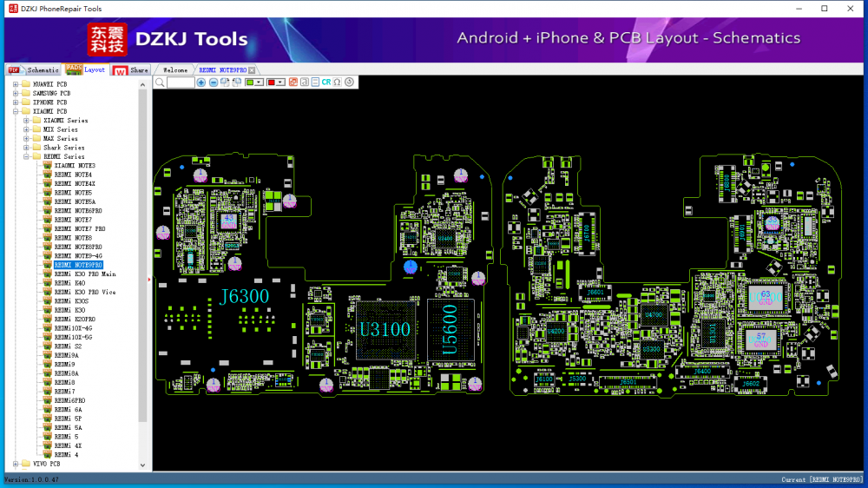Viewport: 868px width, 488px height.
Task: Click the red-orange board view icon
Action: (x=293, y=82)
